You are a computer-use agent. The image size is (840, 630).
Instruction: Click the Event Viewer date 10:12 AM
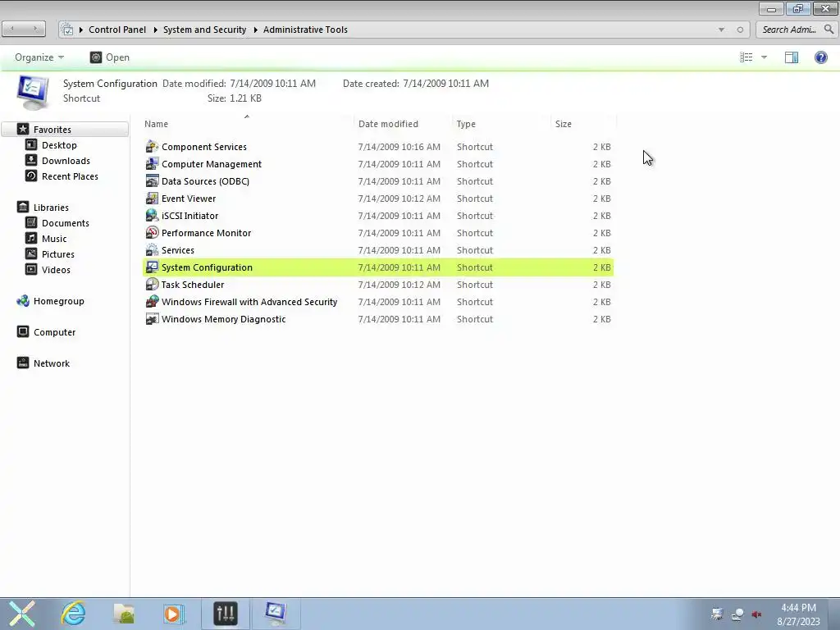coord(399,199)
